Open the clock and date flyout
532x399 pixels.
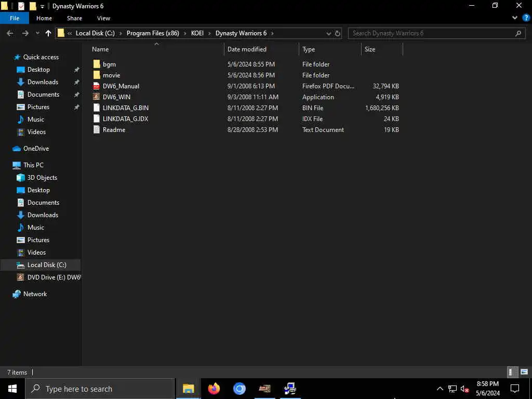click(487, 389)
